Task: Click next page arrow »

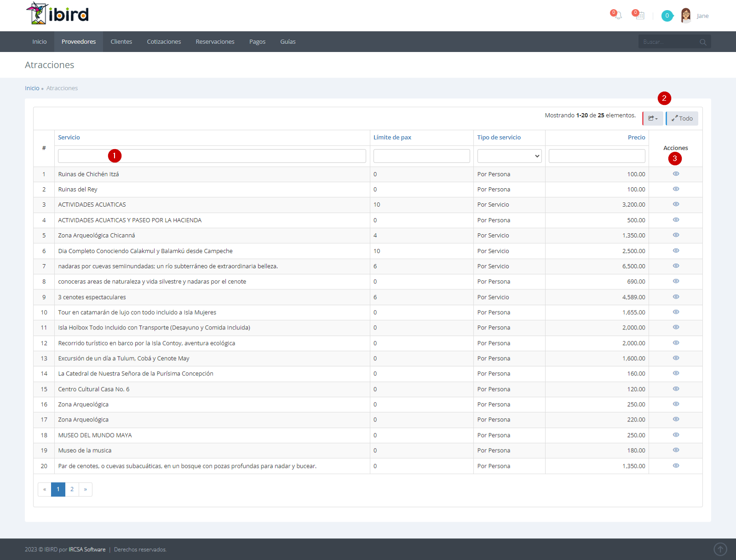Action: click(86, 490)
